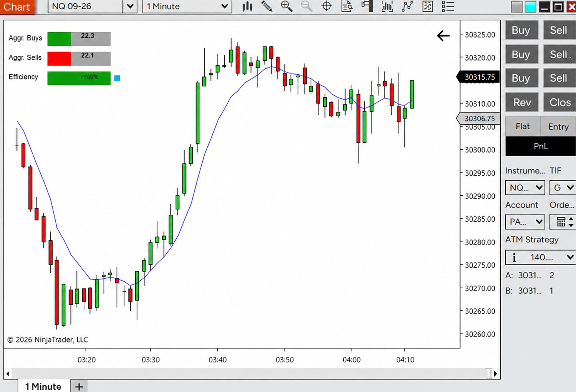The width and height of the screenshot is (576, 392).
Task: Click the Entry price cell
Action: pyautogui.click(x=558, y=126)
